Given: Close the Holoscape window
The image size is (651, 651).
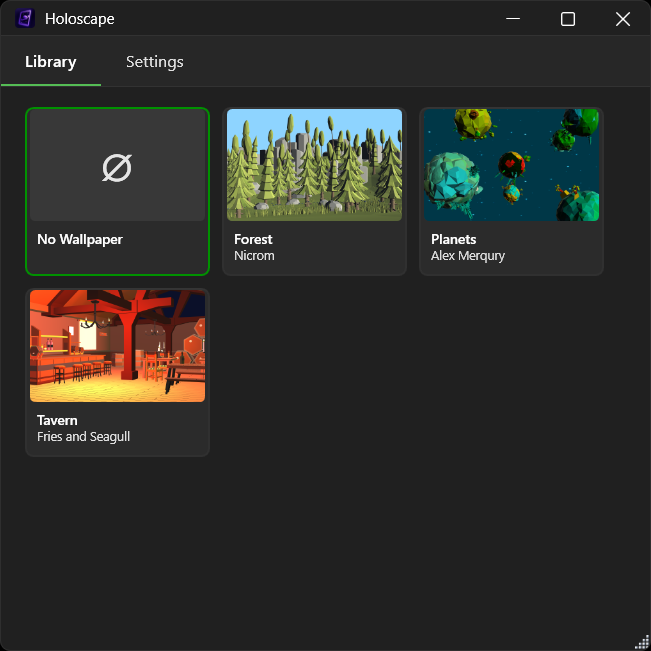Looking at the screenshot, I should pyautogui.click(x=623, y=19).
